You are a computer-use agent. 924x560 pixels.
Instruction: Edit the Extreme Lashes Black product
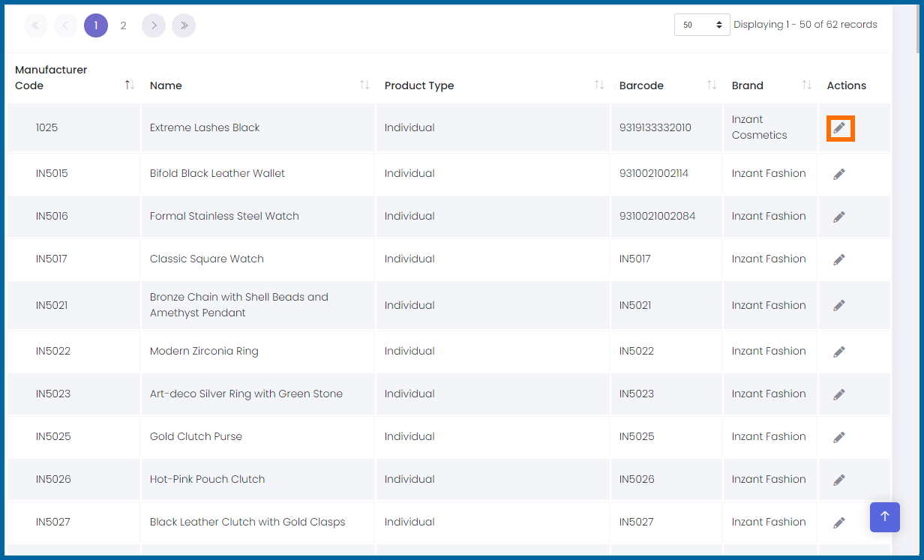click(x=839, y=128)
